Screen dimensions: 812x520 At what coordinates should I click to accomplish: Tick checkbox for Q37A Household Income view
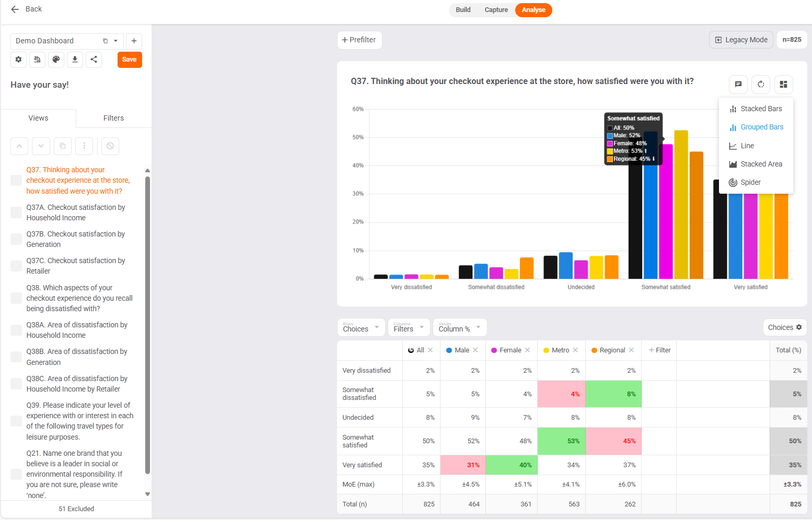pyautogui.click(x=16, y=212)
